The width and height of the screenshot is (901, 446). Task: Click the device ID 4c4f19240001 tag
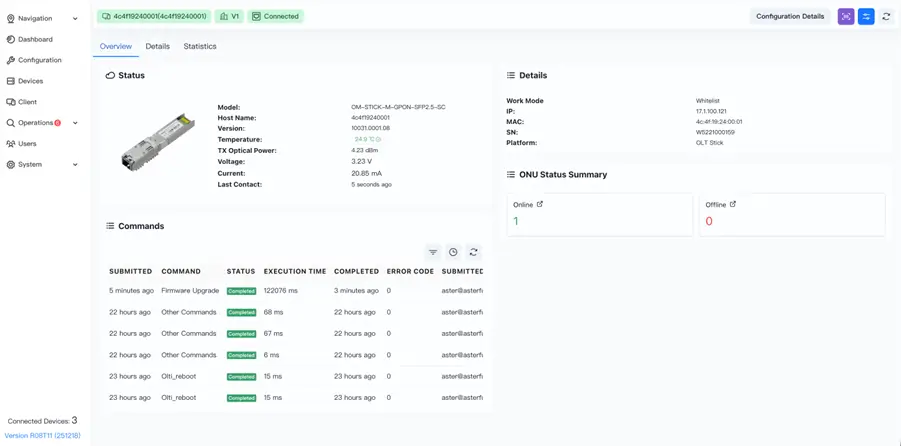coord(154,17)
